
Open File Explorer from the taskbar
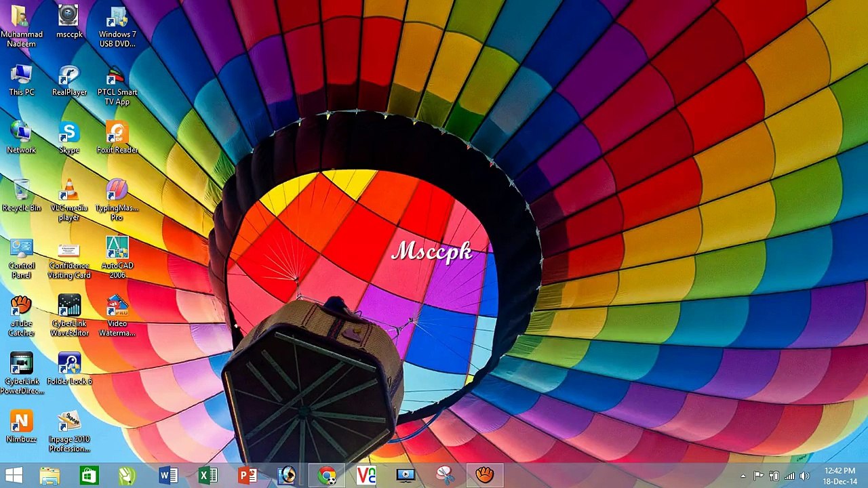pos(50,475)
